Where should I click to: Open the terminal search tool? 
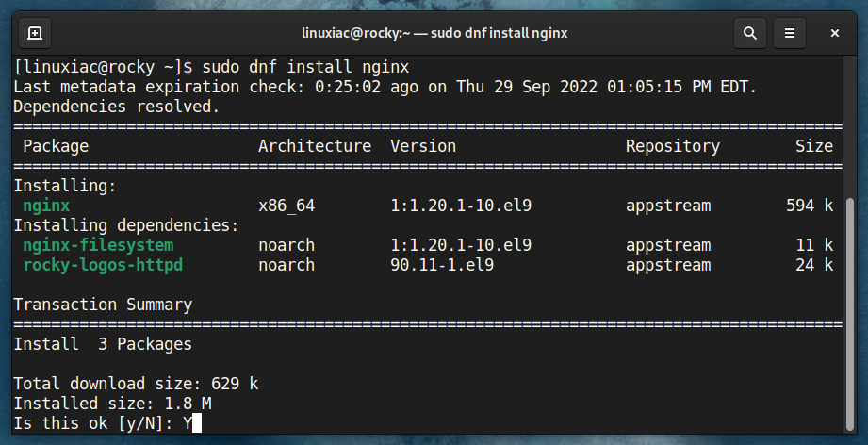pyautogui.click(x=750, y=33)
